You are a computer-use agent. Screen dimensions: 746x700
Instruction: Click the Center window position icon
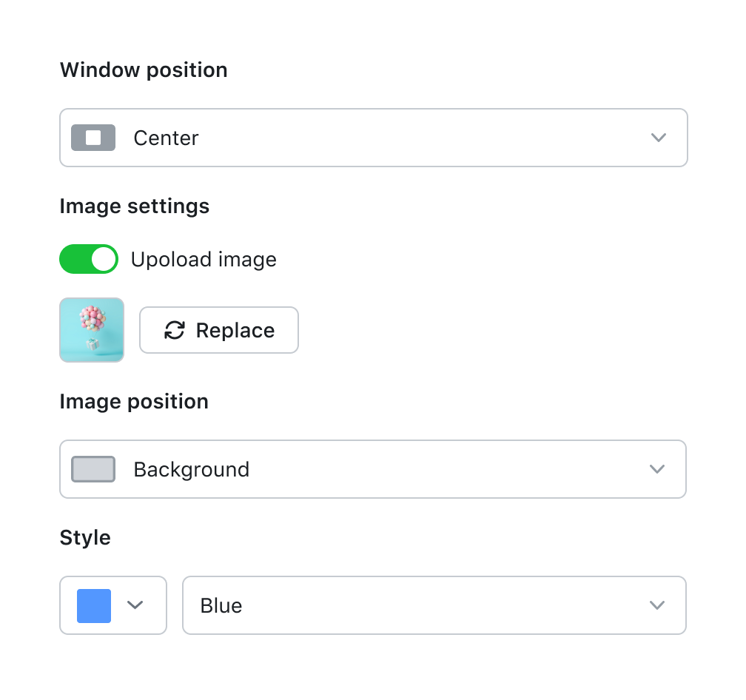[x=93, y=138]
